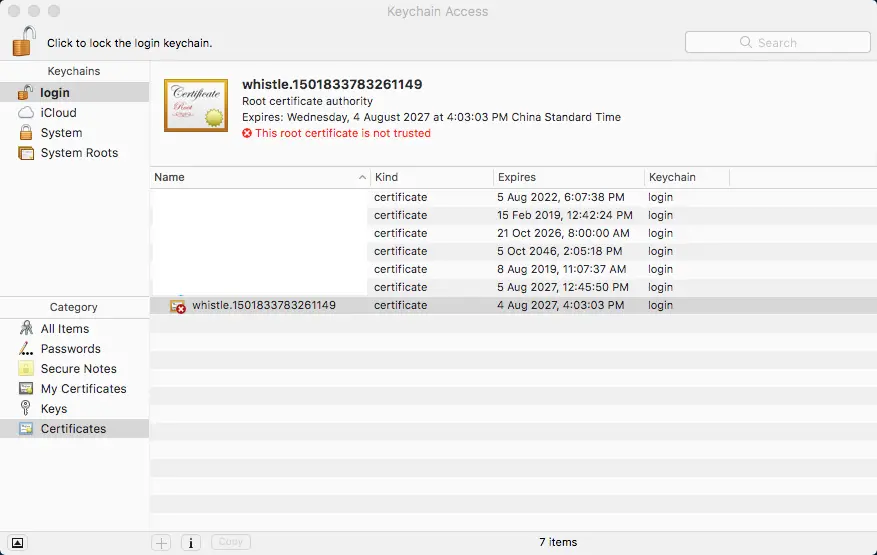The height and width of the screenshot is (555, 877).
Task: Select the iCloud keychain label
Action: pos(58,112)
